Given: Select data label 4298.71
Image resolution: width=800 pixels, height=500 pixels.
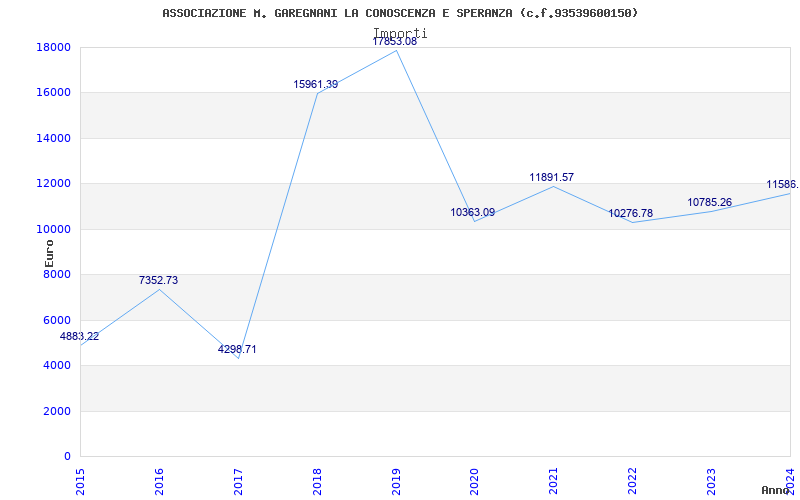Looking at the screenshot, I should click(x=237, y=349).
